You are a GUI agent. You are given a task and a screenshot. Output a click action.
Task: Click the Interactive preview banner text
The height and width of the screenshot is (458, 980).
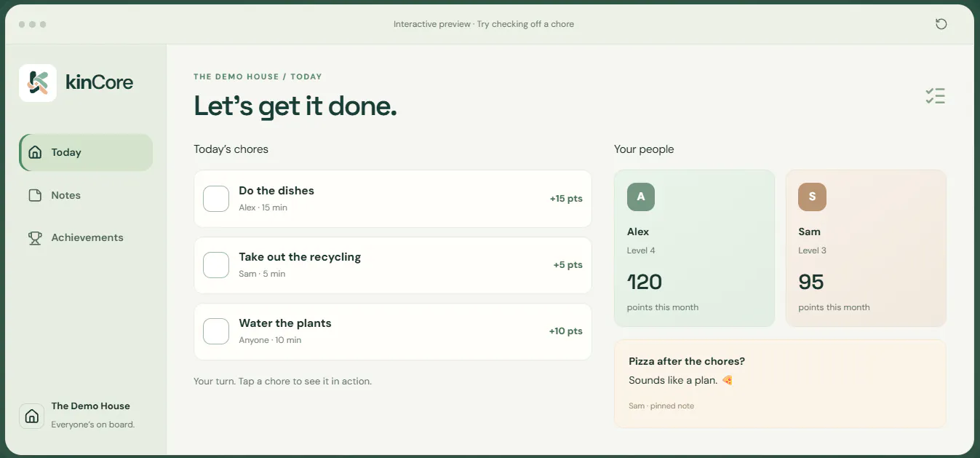(x=484, y=24)
